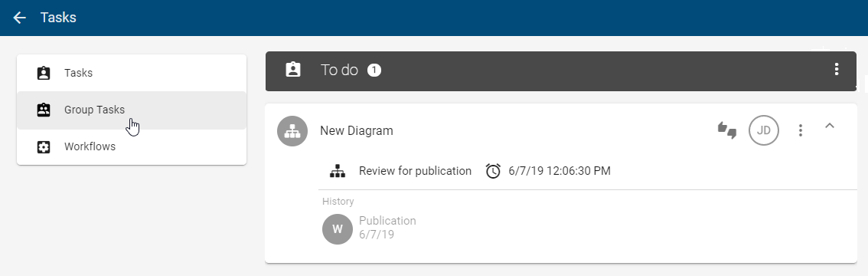Click the hierarchy icon beside Review for publication
Screen dimensions: 868x276
(x=338, y=171)
